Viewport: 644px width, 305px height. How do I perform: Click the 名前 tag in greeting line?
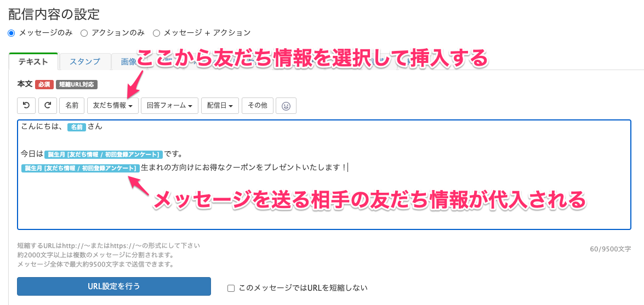[x=77, y=127]
